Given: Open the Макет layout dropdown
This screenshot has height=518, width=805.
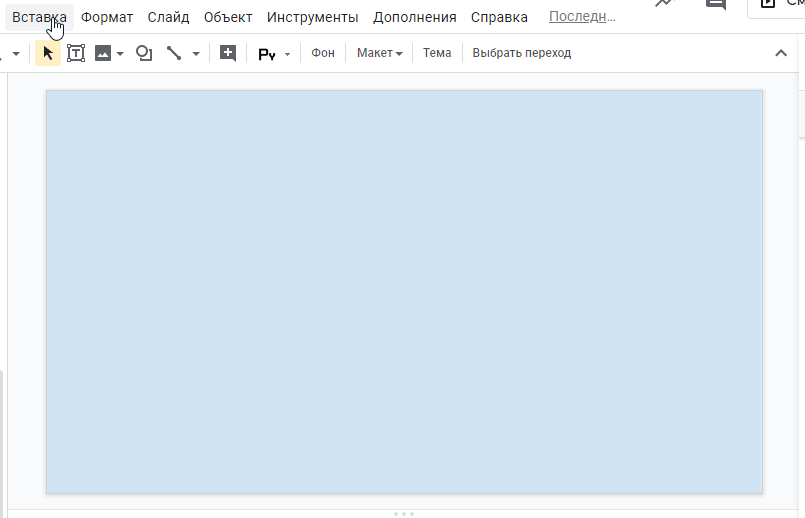Looking at the screenshot, I should pyautogui.click(x=379, y=53).
